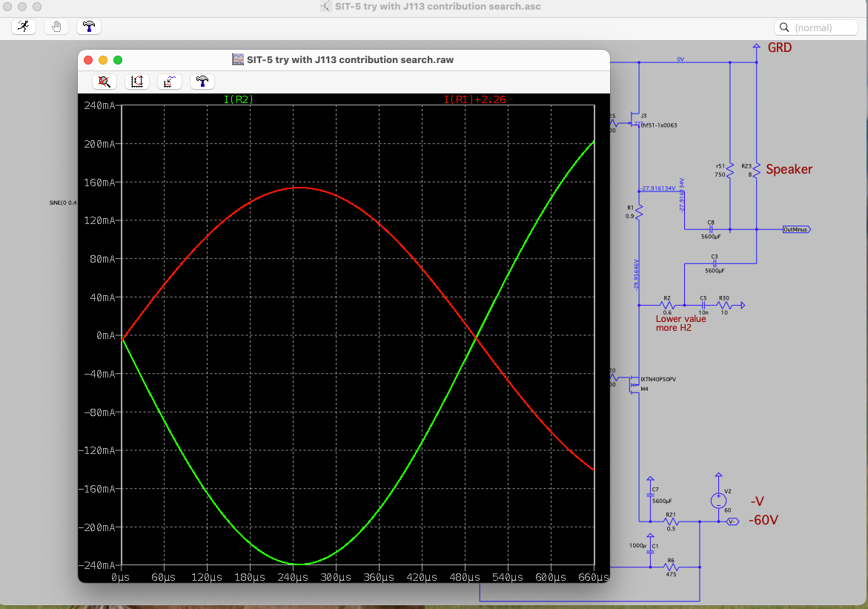
Task: Select the R6 475 resistor symbol
Action: point(671,566)
